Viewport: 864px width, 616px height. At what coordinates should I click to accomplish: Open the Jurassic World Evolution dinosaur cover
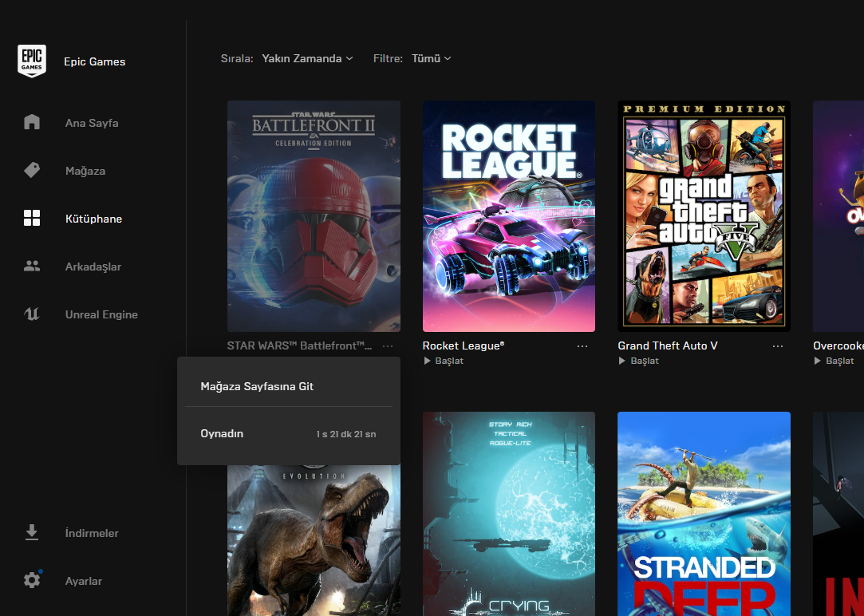tap(314, 540)
